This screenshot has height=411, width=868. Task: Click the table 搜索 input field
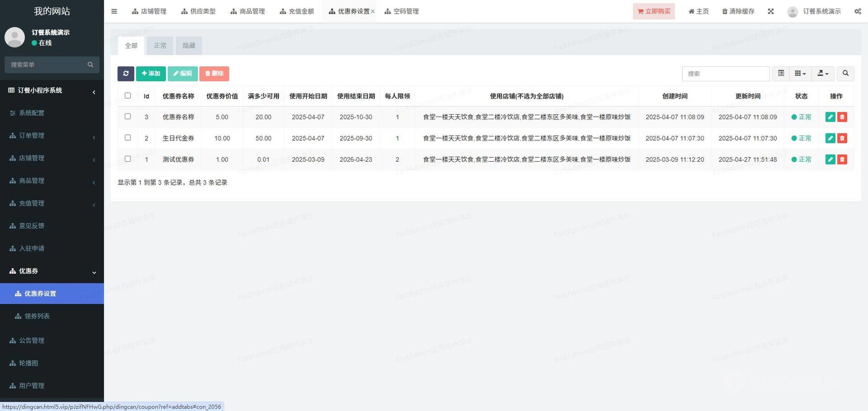725,74
